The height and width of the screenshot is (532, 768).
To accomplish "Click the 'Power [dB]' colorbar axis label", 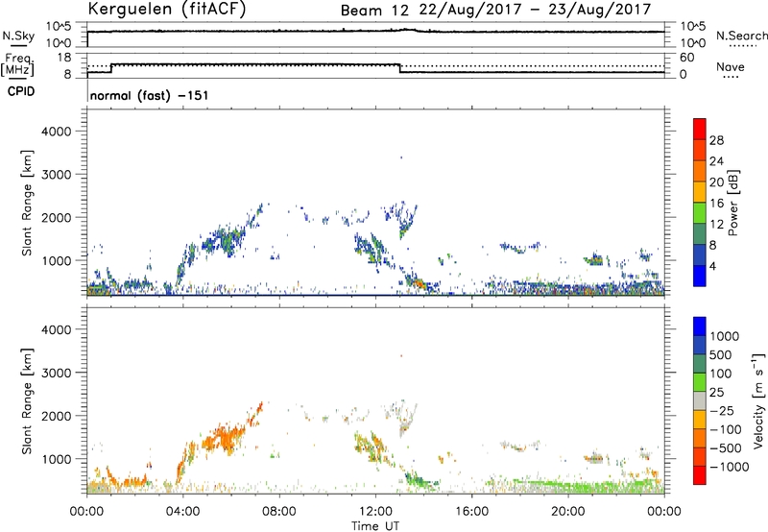I will (x=733, y=203).
